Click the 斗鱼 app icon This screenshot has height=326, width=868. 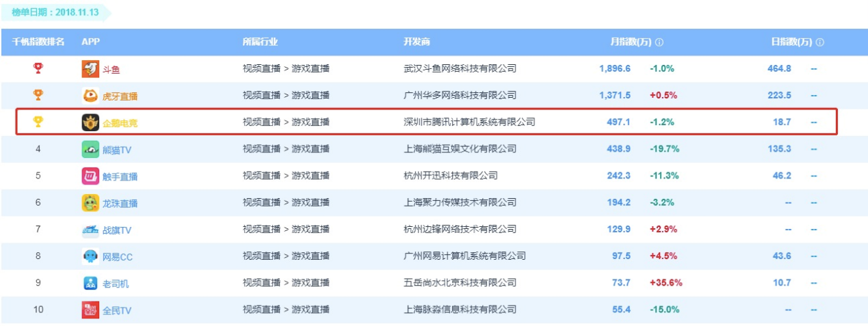pyautogui.click(x=90, y=69)
